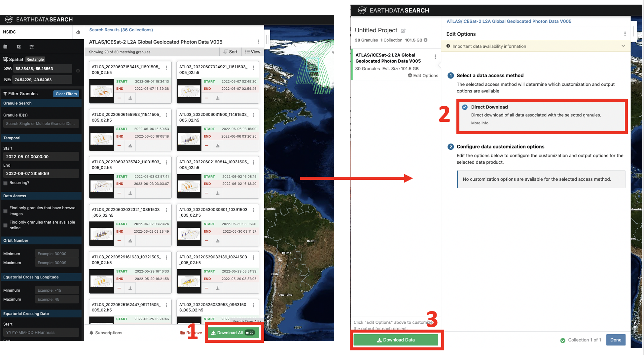Download granule ATL03_20220607153415 via its download icon
Viewport: 644px width, 355px height.
click(x=130, y=98)
